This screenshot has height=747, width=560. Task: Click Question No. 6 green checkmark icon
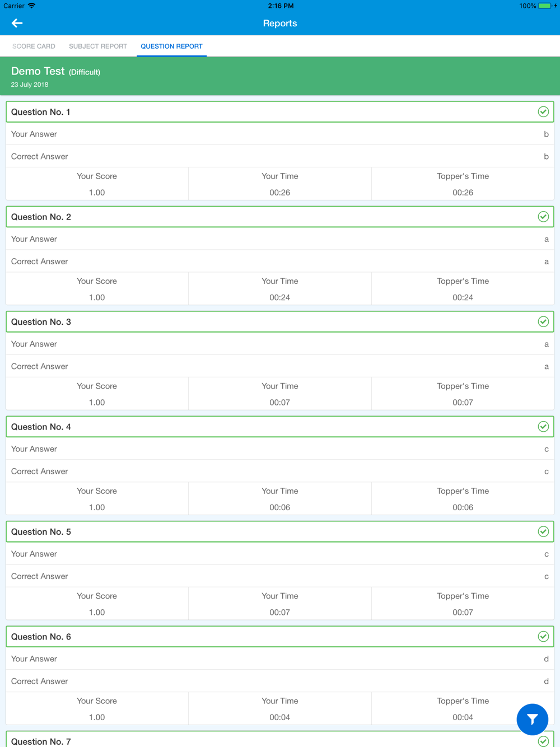[543, 637]
